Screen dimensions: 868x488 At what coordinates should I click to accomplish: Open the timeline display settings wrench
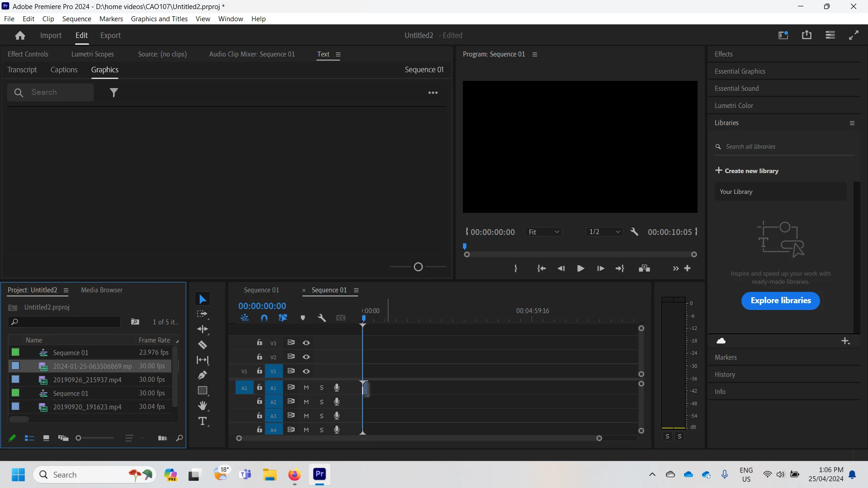click(x=322, y=318)
